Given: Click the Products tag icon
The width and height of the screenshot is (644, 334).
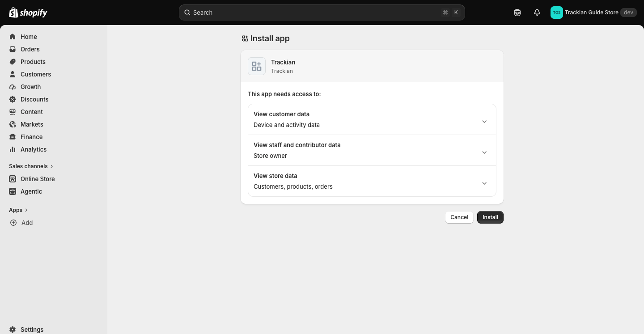Looking at the screenshot, I should pyautogui.click(x=13, y=62).
